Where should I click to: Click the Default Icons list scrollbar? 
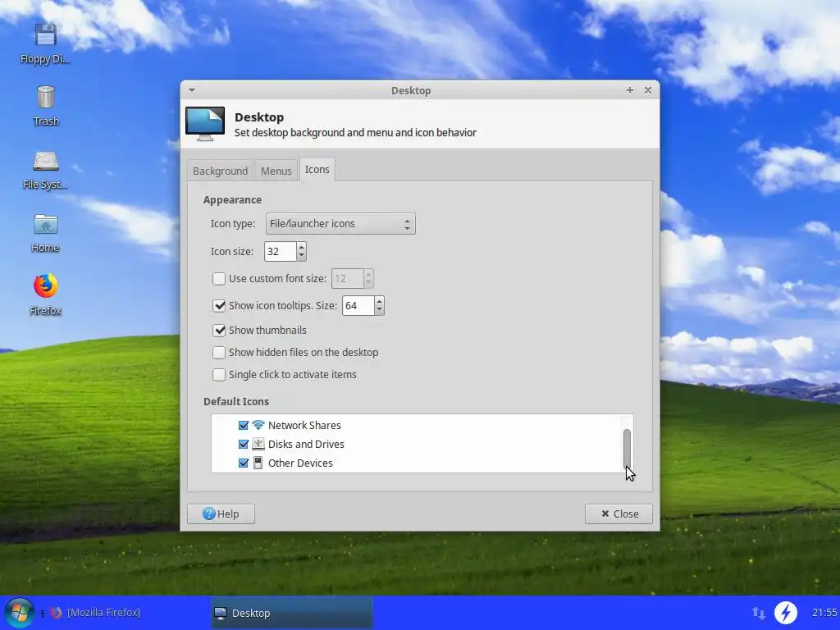627,448
